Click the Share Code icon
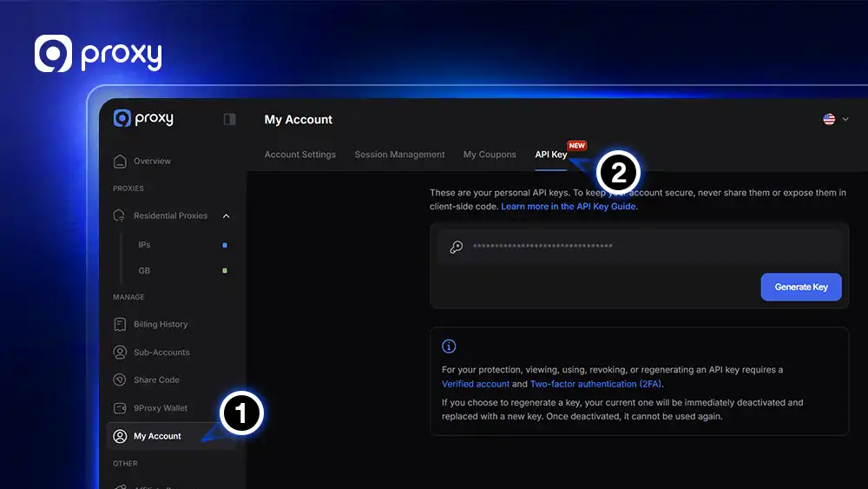 point(120,380)
